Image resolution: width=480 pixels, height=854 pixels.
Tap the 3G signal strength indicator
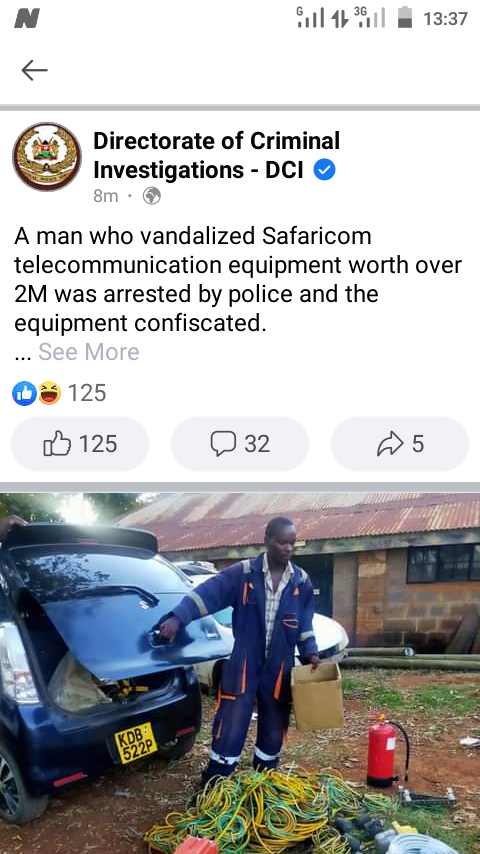370,17
